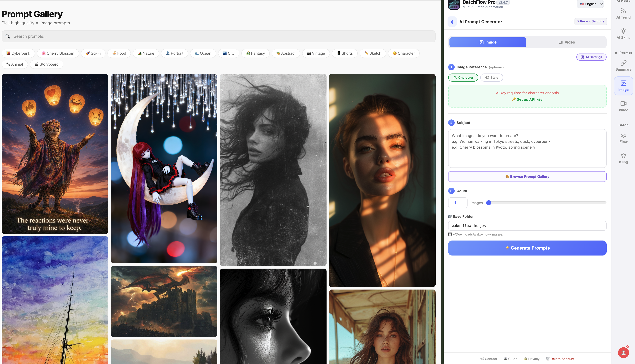
Task: Filter gallery by Portrait
Action: coord(174,53)
